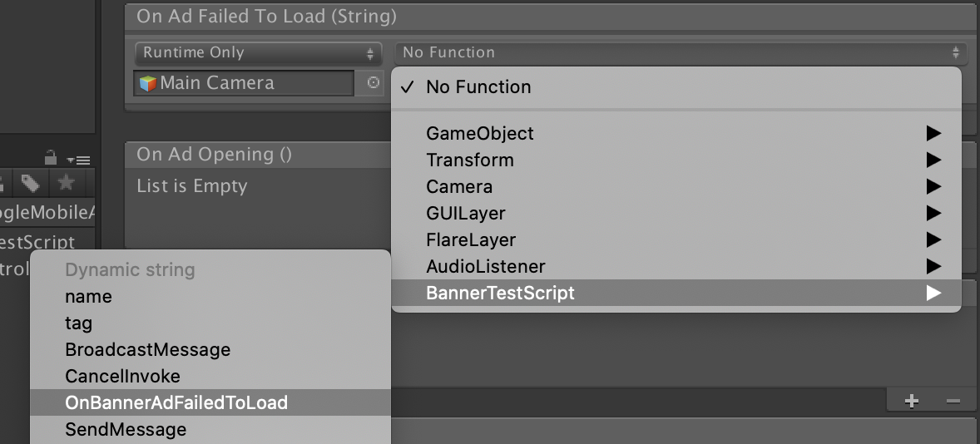The image size is (980, 444).
Task: Remove a listener with the minus button
Action: [953, 402]
